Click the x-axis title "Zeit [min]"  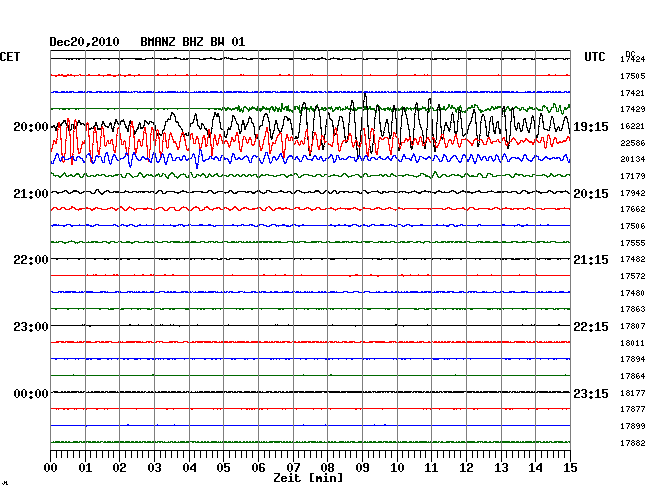point(308,478)
